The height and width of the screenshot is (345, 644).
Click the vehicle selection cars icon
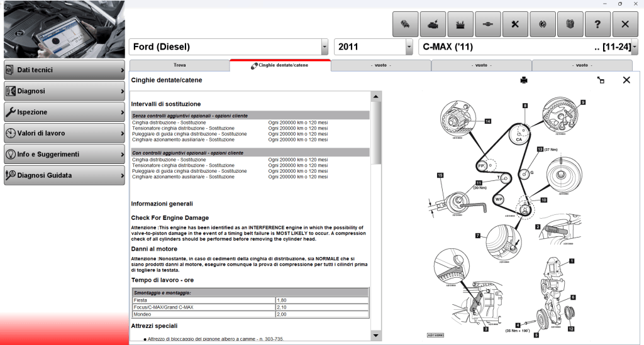(x=406, y=25)
